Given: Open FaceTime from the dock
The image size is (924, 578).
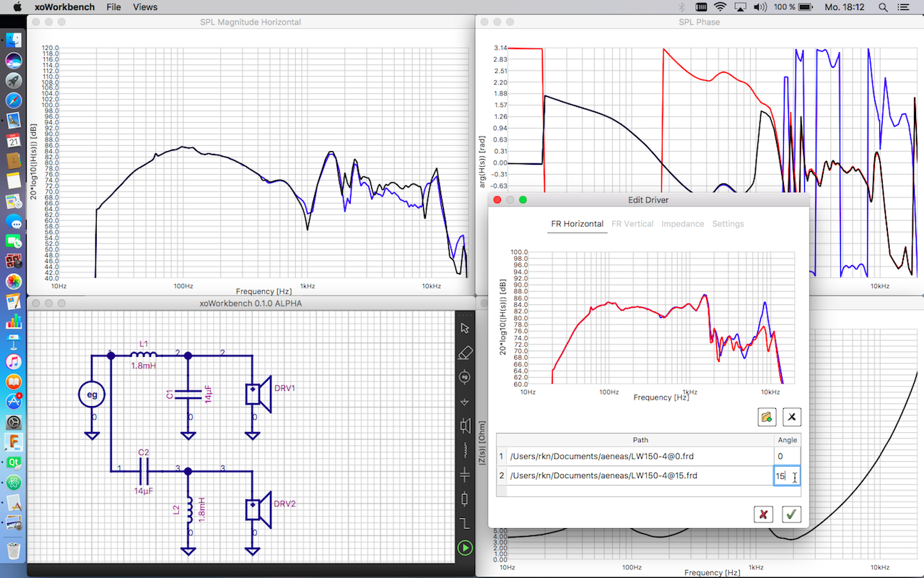Looking at the screenshot, I should (x=14, y=241).
